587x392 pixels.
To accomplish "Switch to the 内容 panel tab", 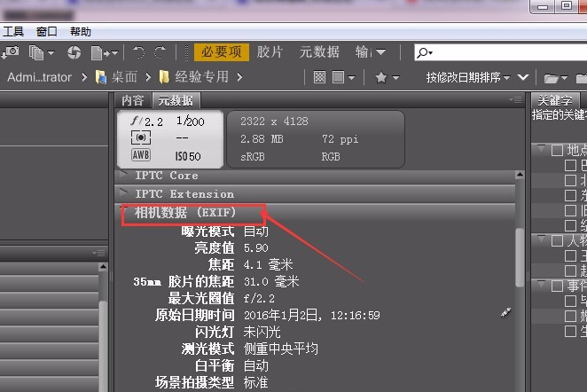I will tap(132, 100).
